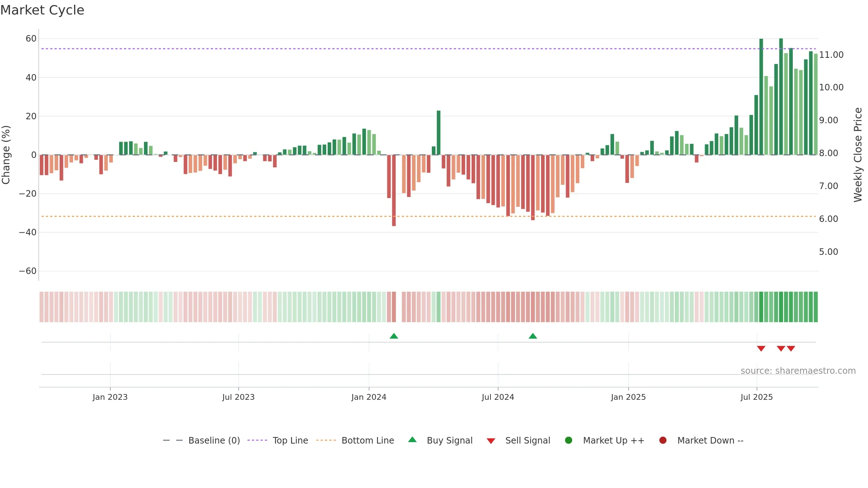This screenshot has width=868, height=488.
Task: Select the buy signal marker near August 2024
Action: point(533,336)
